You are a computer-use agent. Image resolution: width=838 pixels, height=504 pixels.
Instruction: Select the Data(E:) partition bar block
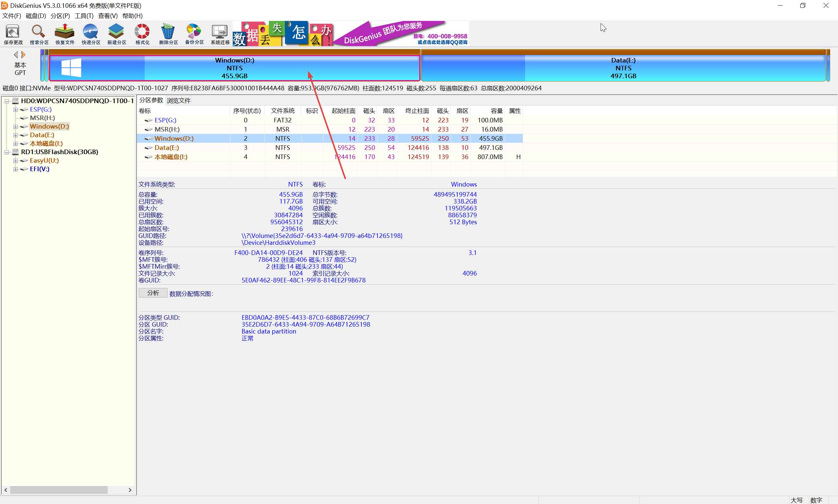click(x=623, y=68)
